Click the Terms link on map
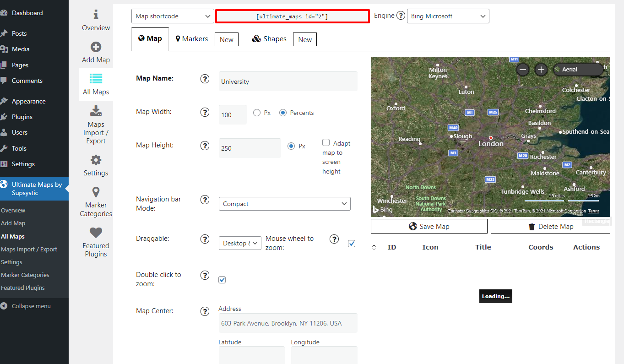 pyautogui.click(x=593, y=211)
